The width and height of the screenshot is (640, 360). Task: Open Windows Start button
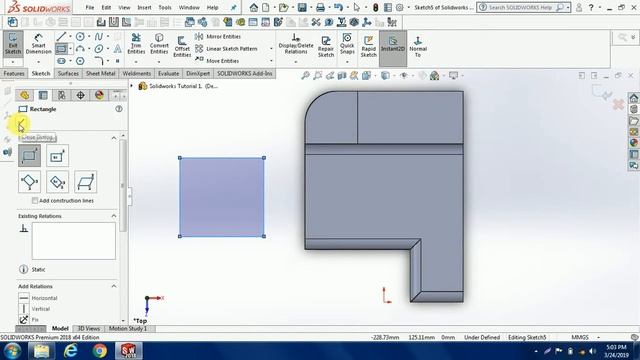click(x=12, y=351)
